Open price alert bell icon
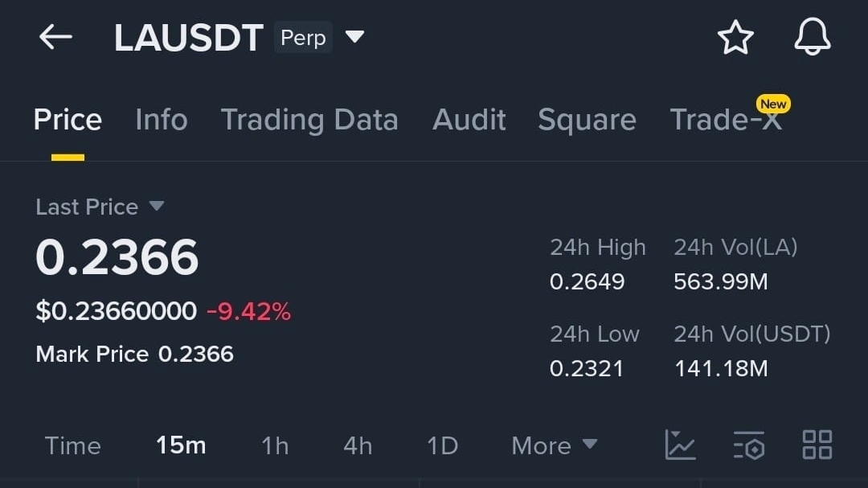 pos(812,38)
